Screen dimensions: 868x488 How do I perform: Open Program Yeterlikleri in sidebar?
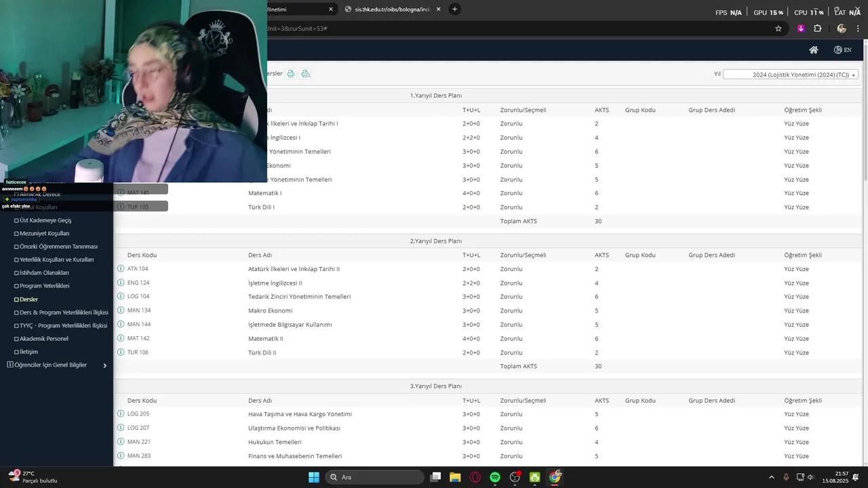pos(45,286)
